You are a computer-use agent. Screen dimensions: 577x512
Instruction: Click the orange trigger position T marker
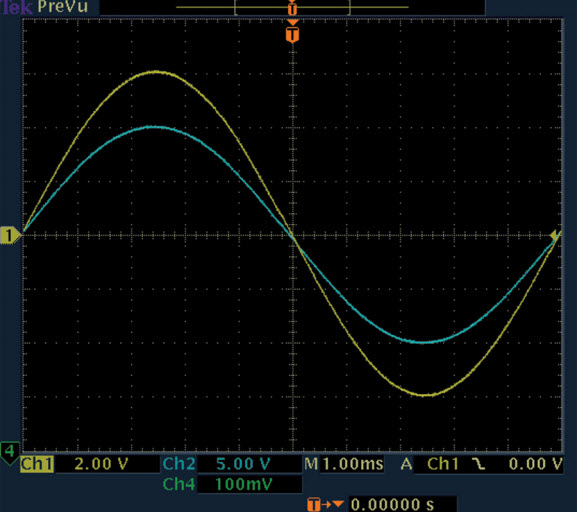click(x=292, y=34)
